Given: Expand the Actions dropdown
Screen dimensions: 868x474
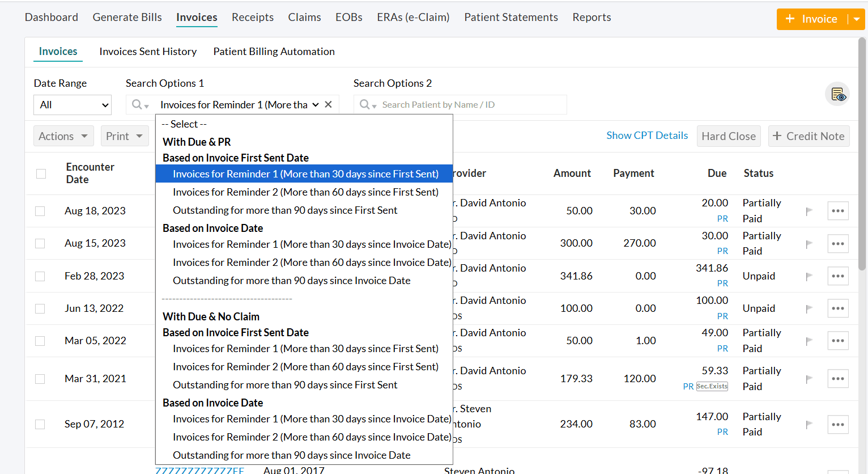Looking at the screenshot, I should pyautogui.click(x=63, y=136).
